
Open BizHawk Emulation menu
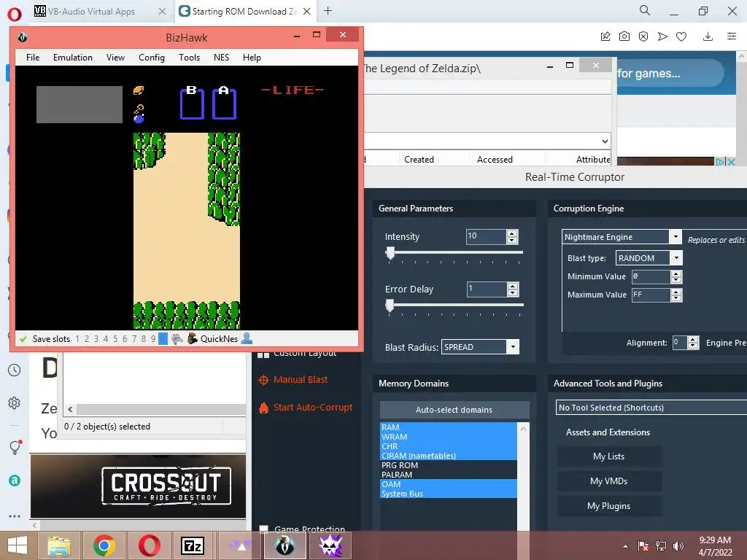73,57
